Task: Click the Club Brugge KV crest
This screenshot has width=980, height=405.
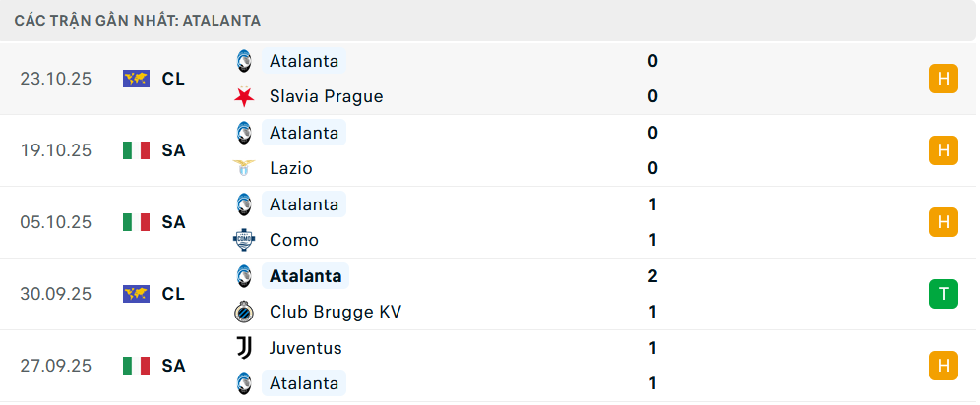Action: pos(243,312)
